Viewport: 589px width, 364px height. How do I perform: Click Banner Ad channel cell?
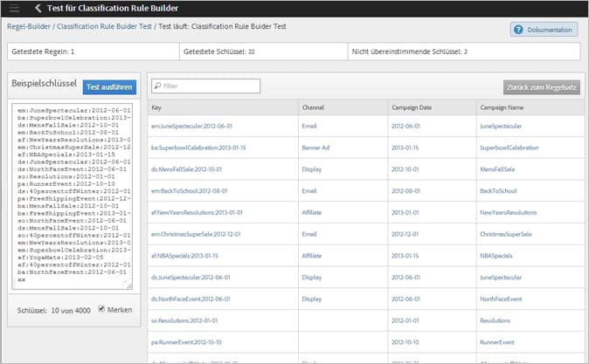click(315, 148)
